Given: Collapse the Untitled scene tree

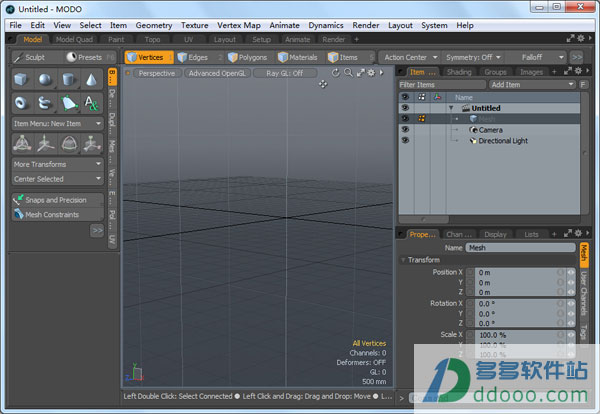Looking at the screenshot, I should click(451, 108).
